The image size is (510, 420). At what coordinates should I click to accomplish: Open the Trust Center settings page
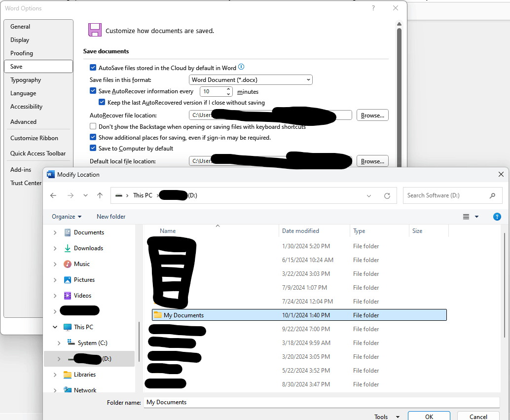point(25,183)
